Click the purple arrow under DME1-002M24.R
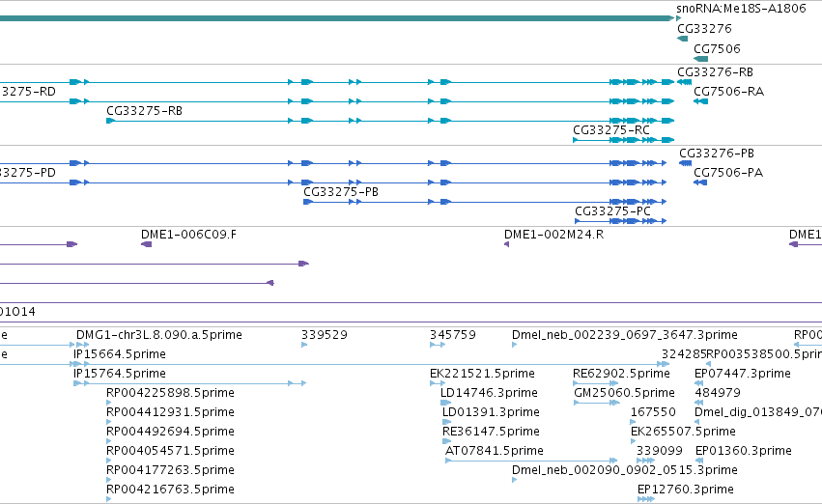822x504 pixels. coord(506,244)
